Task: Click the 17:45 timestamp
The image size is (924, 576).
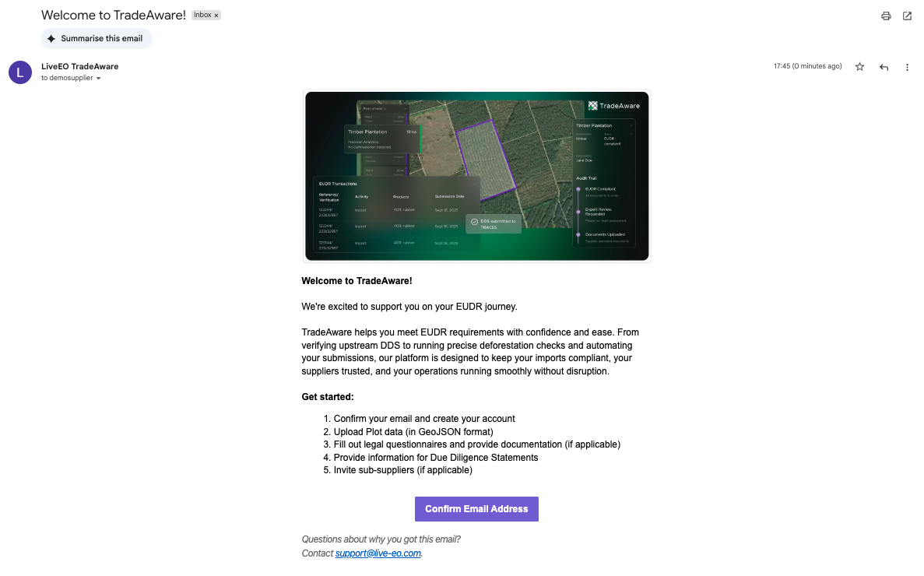Action: (807, 67)
